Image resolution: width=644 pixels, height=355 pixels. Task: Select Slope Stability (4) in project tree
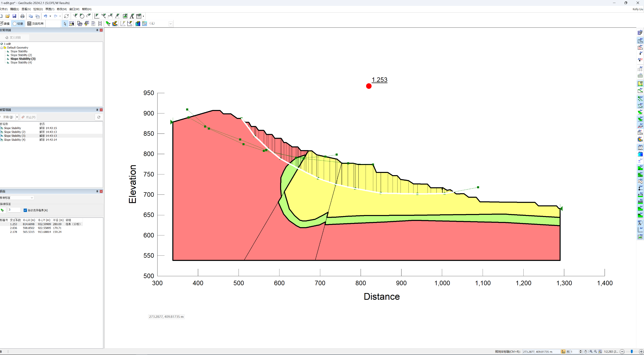click(x=21, y=62)
